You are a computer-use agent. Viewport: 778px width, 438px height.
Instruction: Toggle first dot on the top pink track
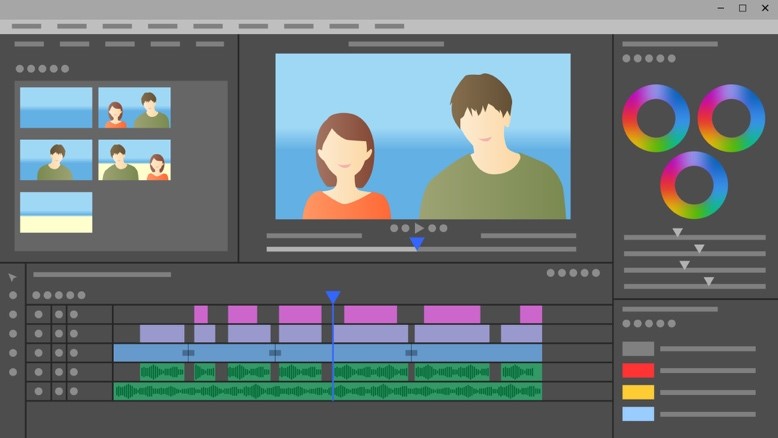point(39,314)
